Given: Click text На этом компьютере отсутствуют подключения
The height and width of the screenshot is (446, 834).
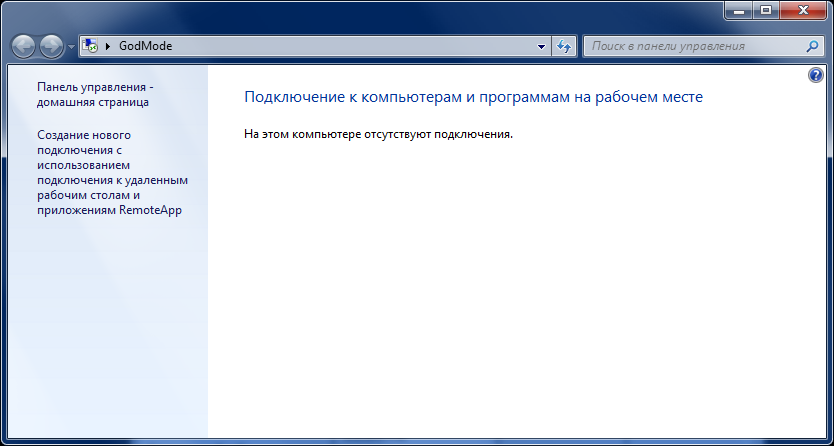Looking at the screenshot, I should pos(378,134).
